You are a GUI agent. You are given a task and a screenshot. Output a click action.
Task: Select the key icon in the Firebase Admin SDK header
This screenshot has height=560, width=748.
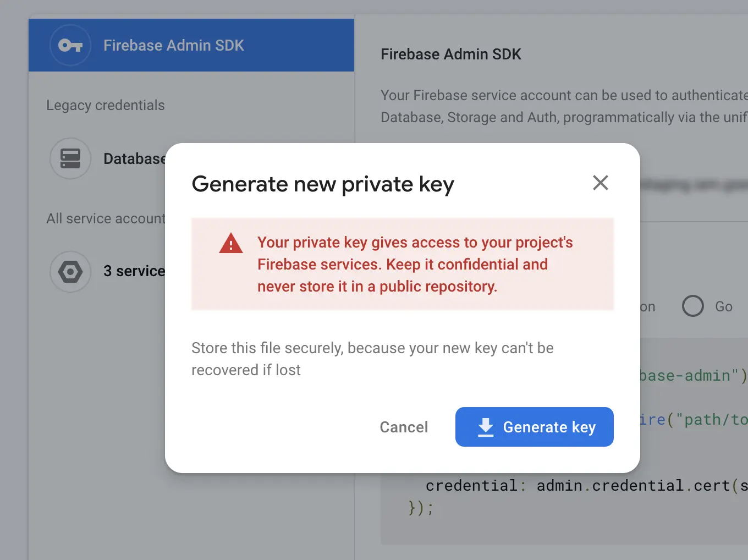(70, 45)
